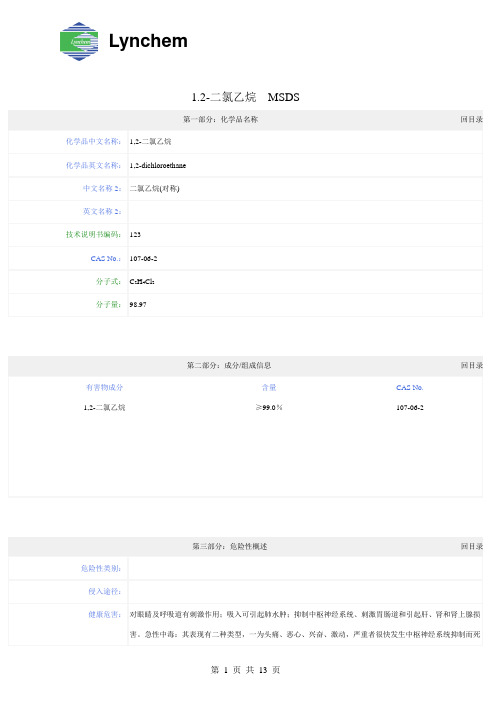Screen dimensions: 496x702
Task: Click the 有害物成分 column header
Action: (x=104, y=387)
